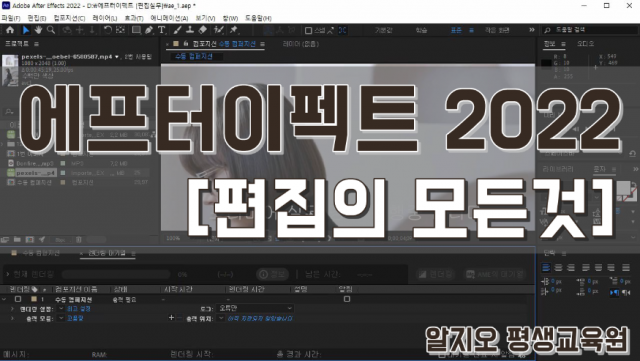This screenshot has width=640, height=361.
Task: Open the 파일(F) menu
Action: coord(11,18)
